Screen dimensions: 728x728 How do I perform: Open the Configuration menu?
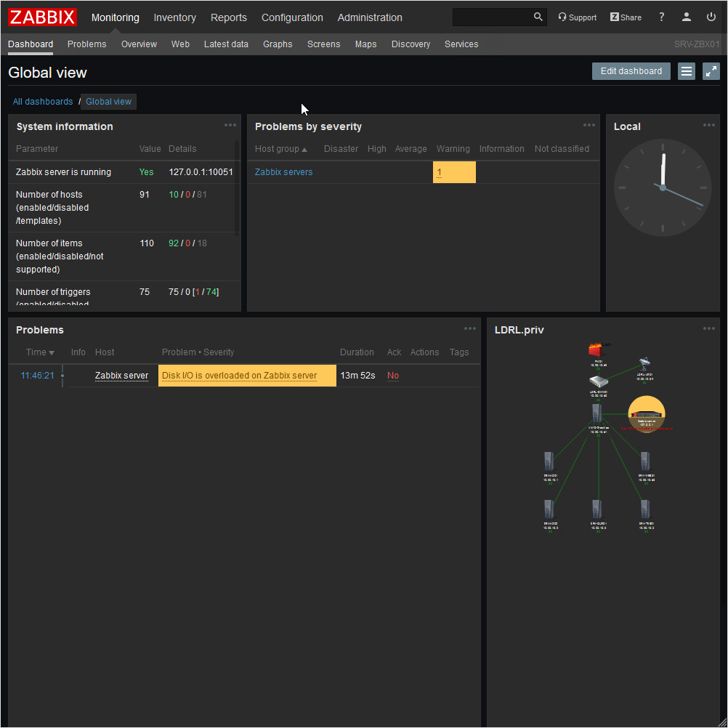[x=292, y=17]
